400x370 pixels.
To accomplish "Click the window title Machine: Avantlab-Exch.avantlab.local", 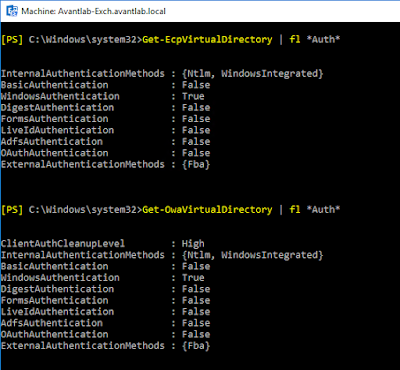I will click(94, 11).
